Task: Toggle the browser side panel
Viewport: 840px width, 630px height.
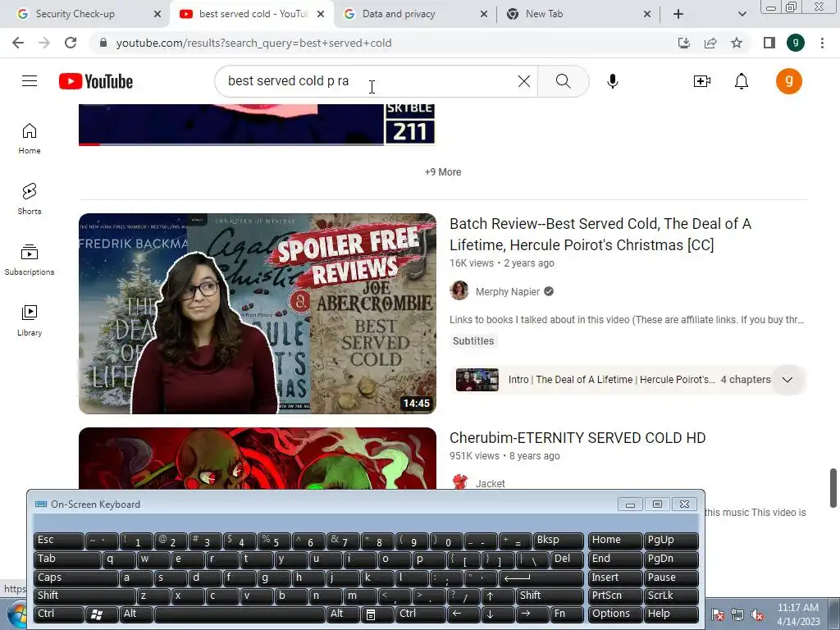Action: [x=769, y=43]
